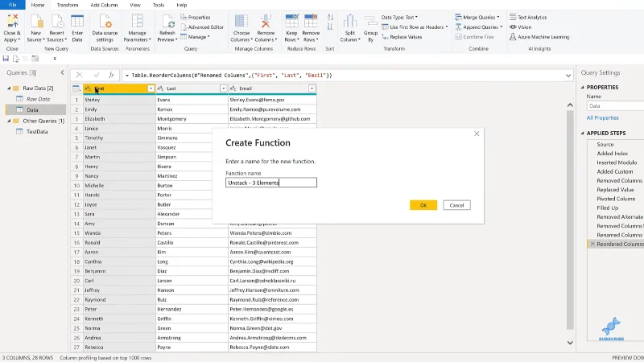644x362 pixels.
Task: Open the File menu
Action: 12,5
